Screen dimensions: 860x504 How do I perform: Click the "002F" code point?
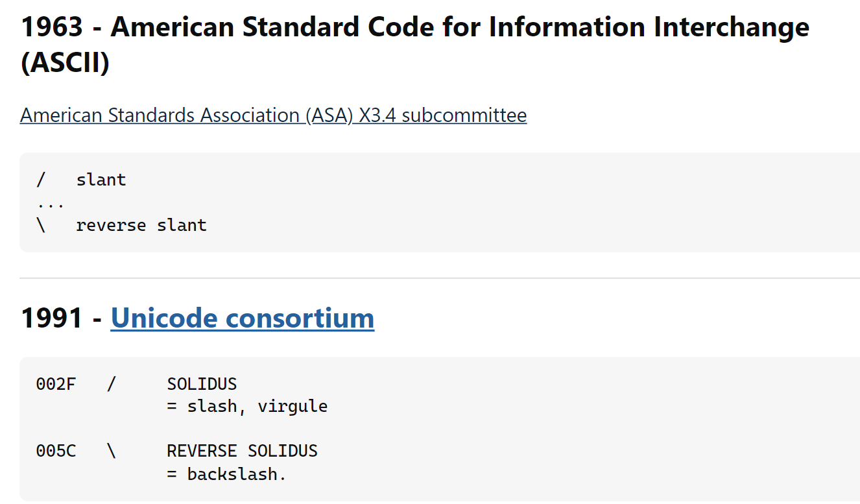[56, 384]
